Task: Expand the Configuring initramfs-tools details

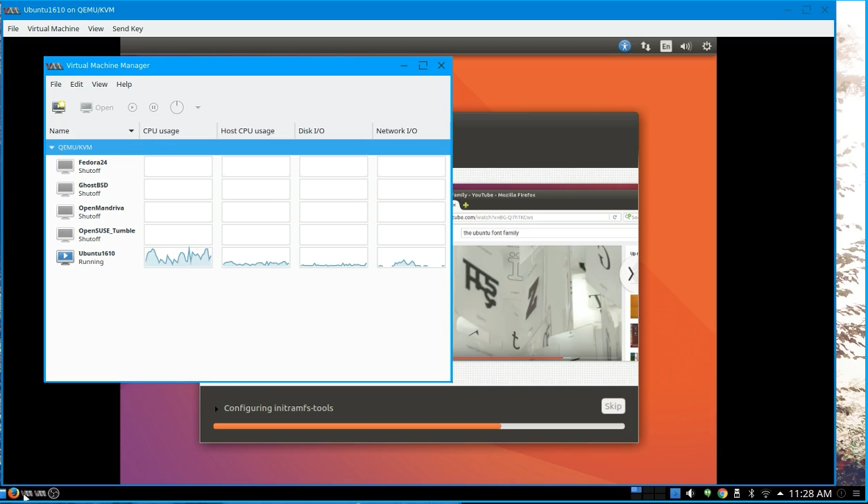Action: click(x=216, y=409)
